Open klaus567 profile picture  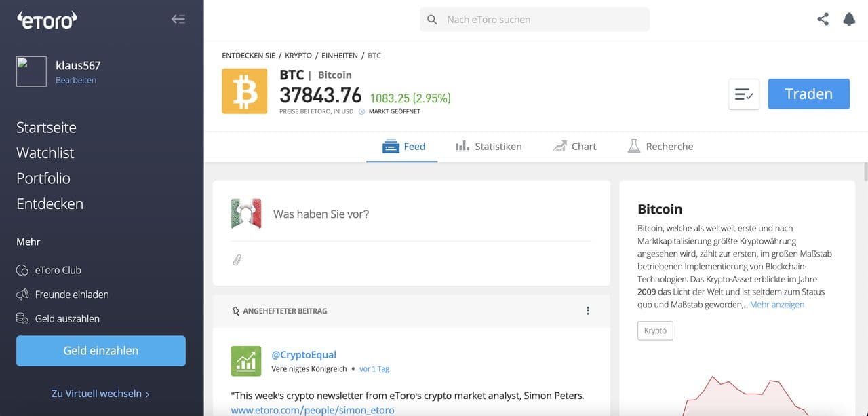tap(31, 72)
